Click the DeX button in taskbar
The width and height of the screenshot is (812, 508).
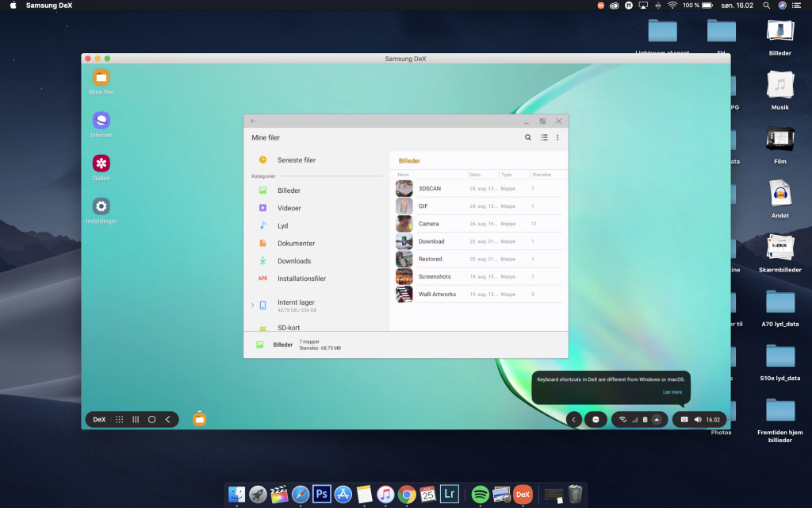(99, 419)
